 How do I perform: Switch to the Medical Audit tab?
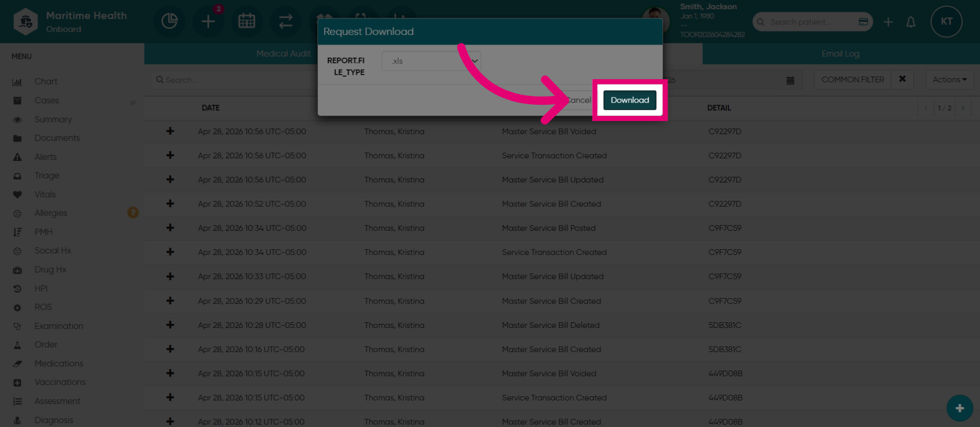tap(283, 54)
